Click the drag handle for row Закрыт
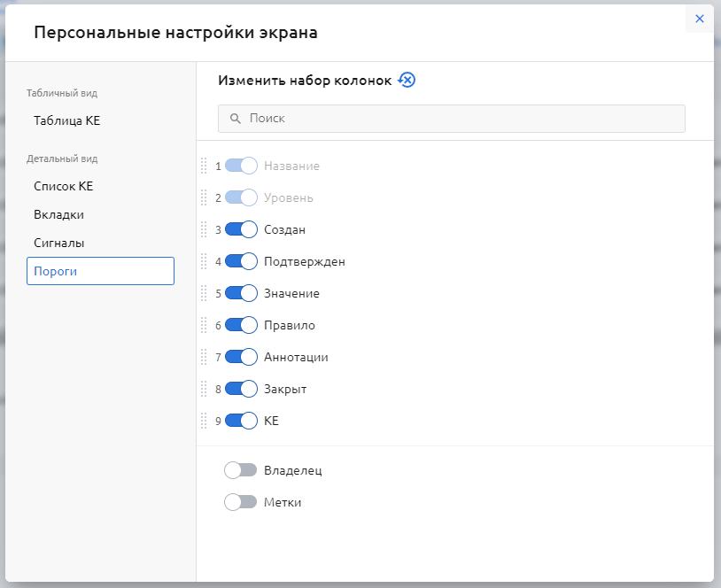This screenshot has width=721, height=588. pos(204,389)
